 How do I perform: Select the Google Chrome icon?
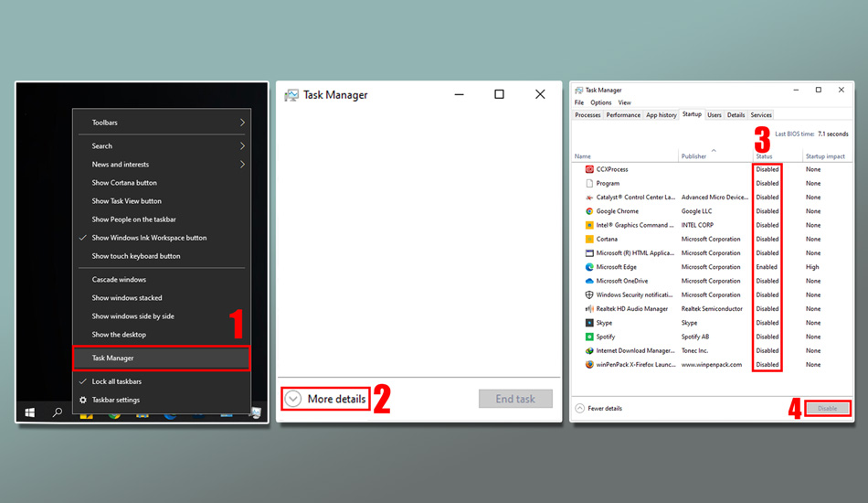589,211
